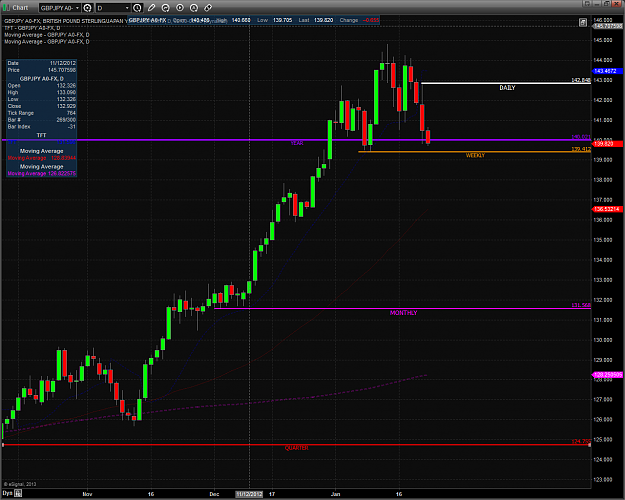Image resolution: width=625 pixels, height=500 pixels.
Task: Click the Dec label on time axis
Action: (x=214, y=494)
